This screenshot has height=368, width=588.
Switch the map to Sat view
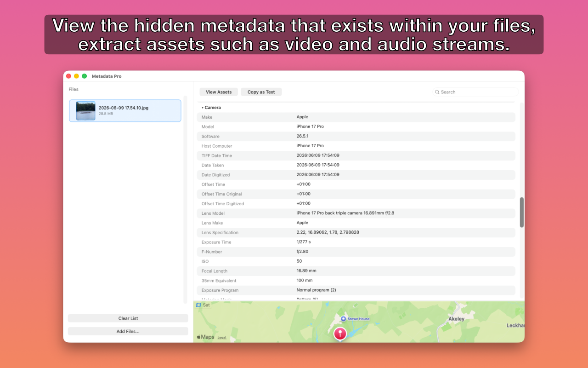(x=206, y=305)
